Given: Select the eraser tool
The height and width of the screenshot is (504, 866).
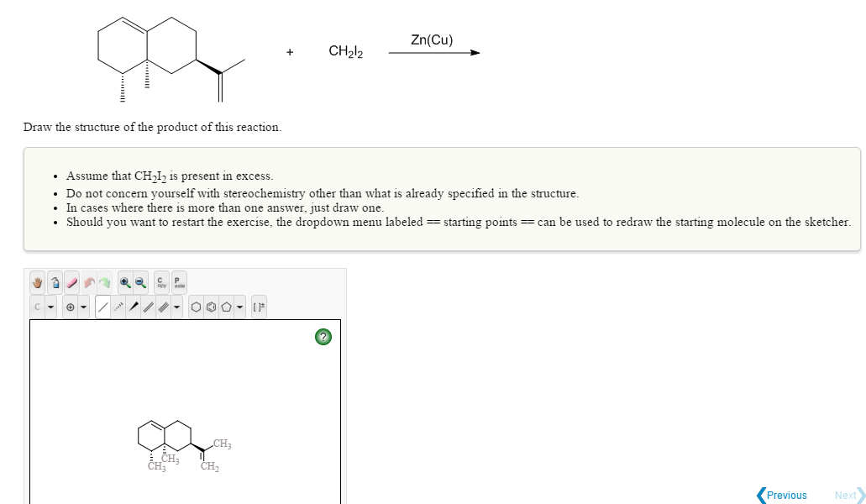Looking at the screenshot, I should [x=71, y=282].
